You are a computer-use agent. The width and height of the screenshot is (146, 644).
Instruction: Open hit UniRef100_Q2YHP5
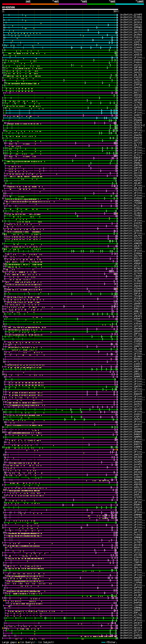point(131,15)
